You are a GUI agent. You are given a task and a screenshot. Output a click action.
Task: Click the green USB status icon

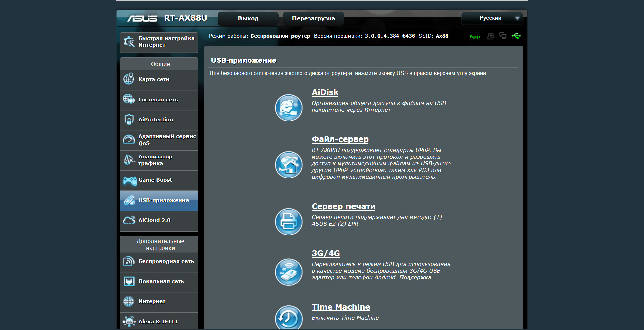point(516,36)
